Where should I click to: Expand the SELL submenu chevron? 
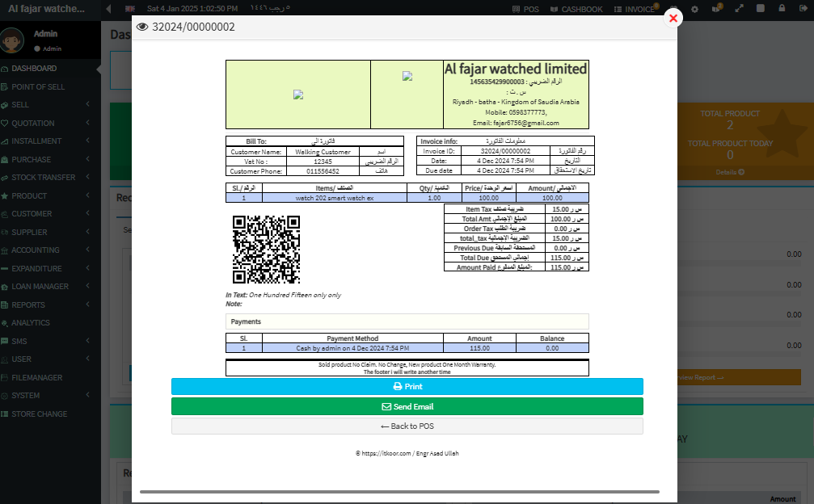[88, 104]
